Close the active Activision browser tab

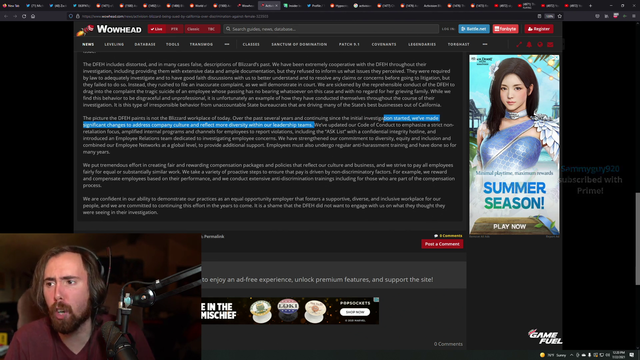point(276,6)
